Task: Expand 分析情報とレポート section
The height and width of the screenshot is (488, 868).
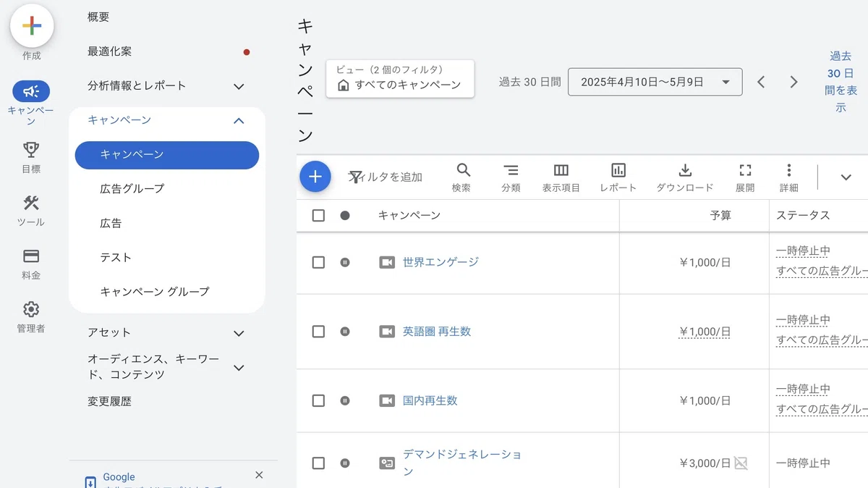Action: pyautogui.click(x=239, y=87)
